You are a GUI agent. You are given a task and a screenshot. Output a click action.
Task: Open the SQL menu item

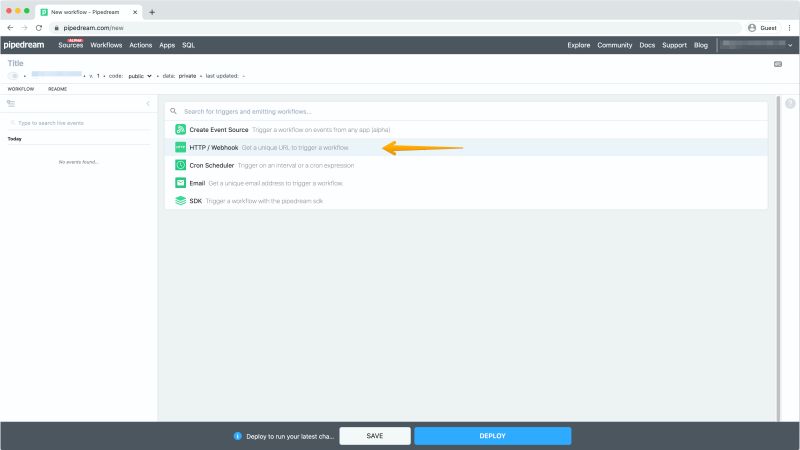[188, 45]
